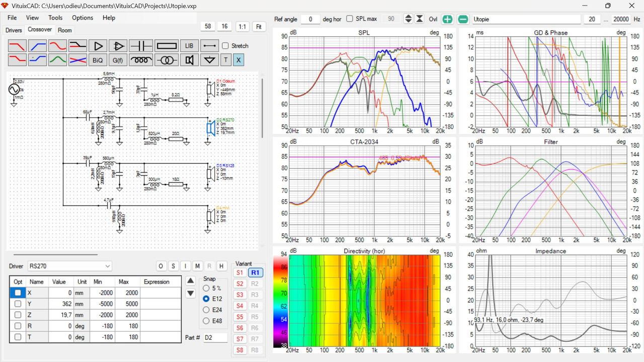Add a capacitor component to the crossover
The width and height of the screenshot is (644, 362).
[x=141, y=46]
